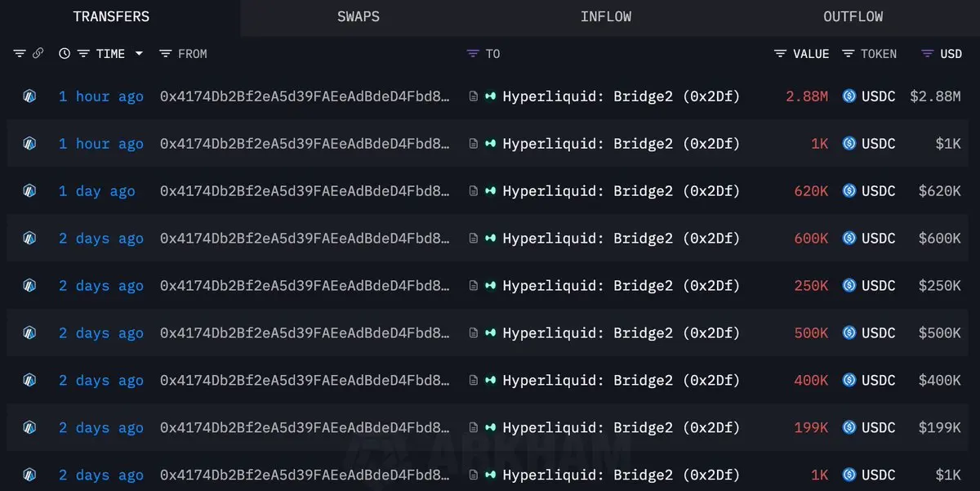This screenshot has height=491, width=980.
Task: Expand the TIME sort dropdown arrow
Action: pos(139,53)
